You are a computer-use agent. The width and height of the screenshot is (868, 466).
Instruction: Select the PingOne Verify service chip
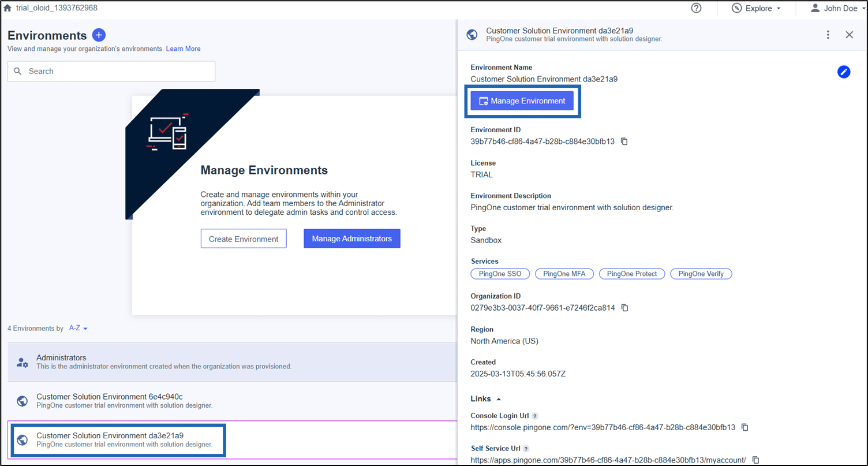(x=701, y=274)
